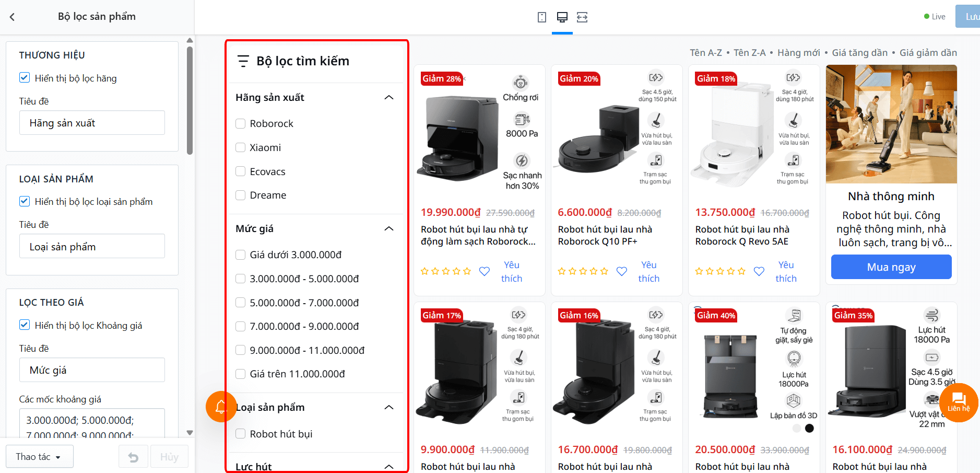Image resolution: width=980 pixels, height=473 pixels.
Task: Click the star rating on 19.990.000đ product
Action: coord(446,271)
